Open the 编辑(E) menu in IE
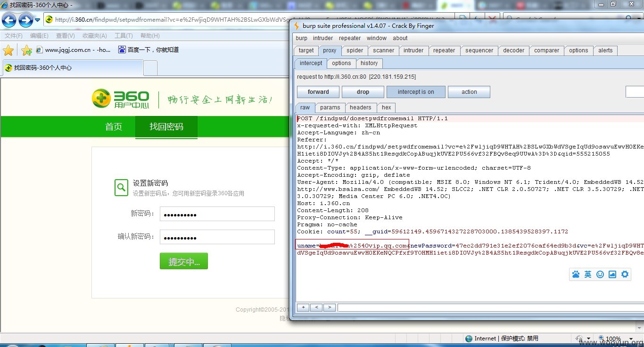Viewport: 644px width, 347px height. click(39, 36)
